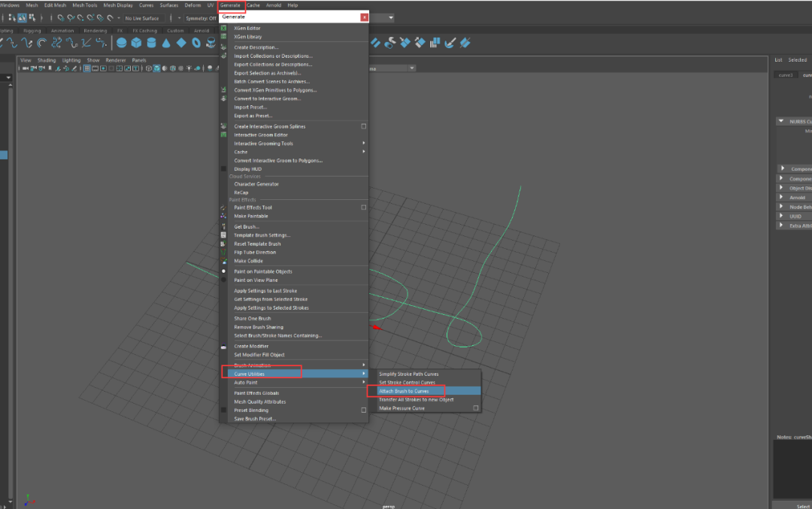Screen dimensions: 812x509
Task: Click the sculpt surfaces brush shelf icon
Action: tap(450, 42)
